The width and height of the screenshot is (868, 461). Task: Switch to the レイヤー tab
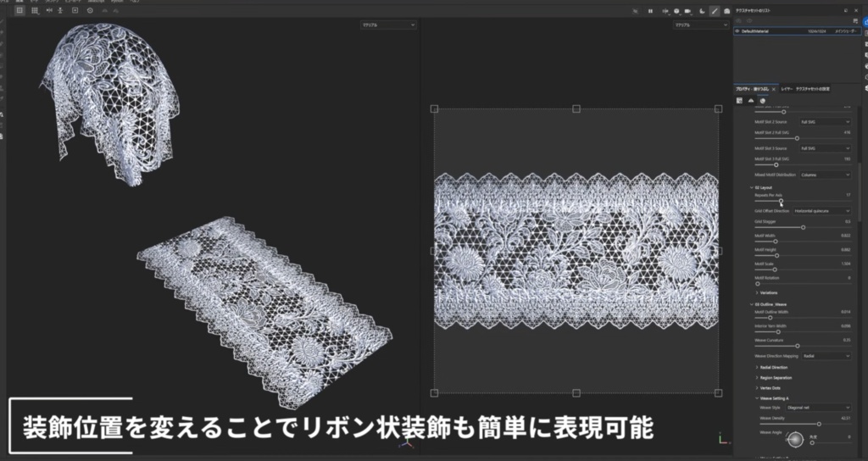click(x=787, y=89)
